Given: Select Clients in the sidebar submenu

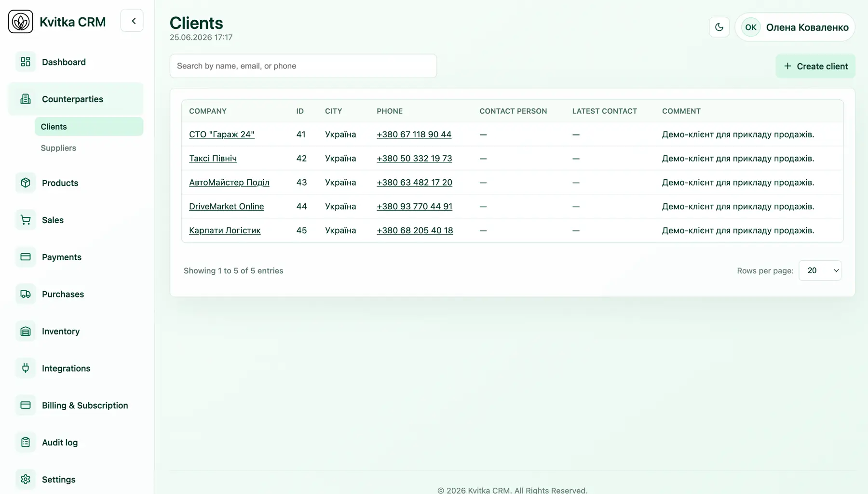Looking at the screenshot, I should [x=89, y=126].
